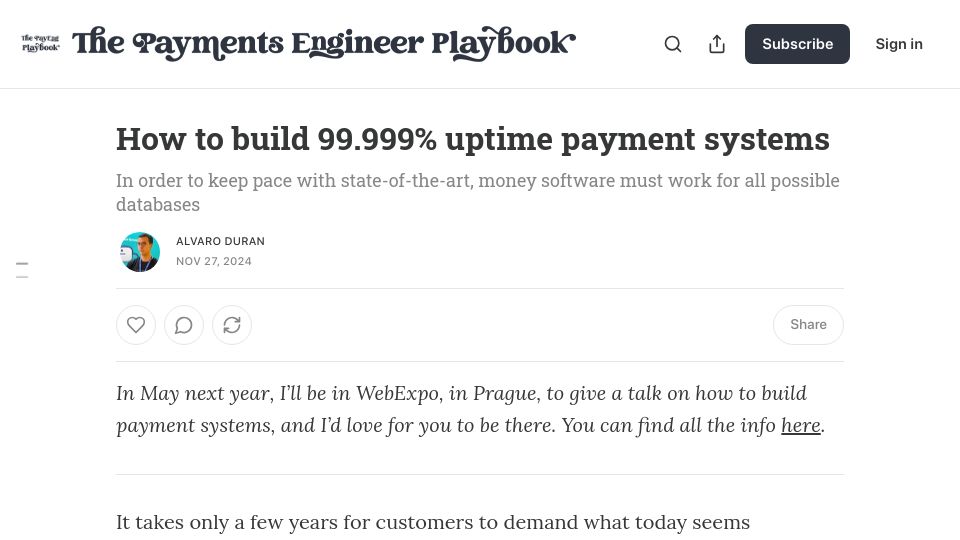Click the NOV 27, 2024 date
The width and height of the screenshot is (960, 540).
214,261
